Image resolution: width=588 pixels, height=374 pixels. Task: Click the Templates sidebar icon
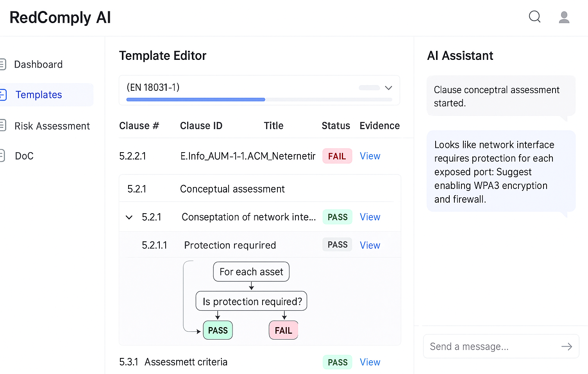[x=4, y=95]
